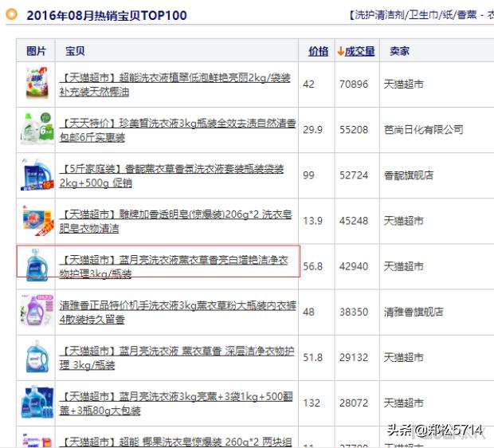
Task: Click the 蓝月亮 51.8 row bottle thumbnail
Action: click(37, 356)
